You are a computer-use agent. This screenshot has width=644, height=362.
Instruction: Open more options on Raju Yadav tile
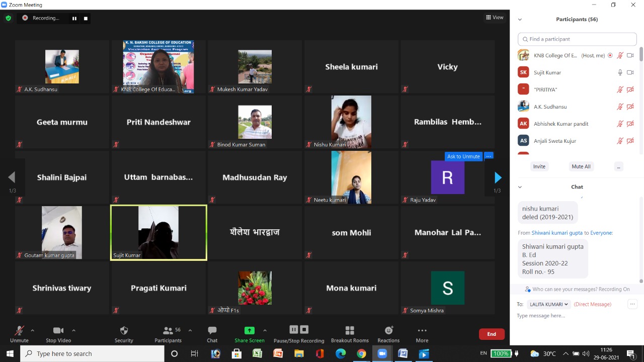(489, 156)
